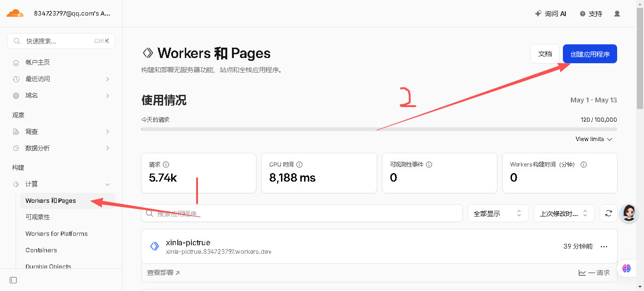
Task: Click the domains globe icon
Action: click(16, 95)
